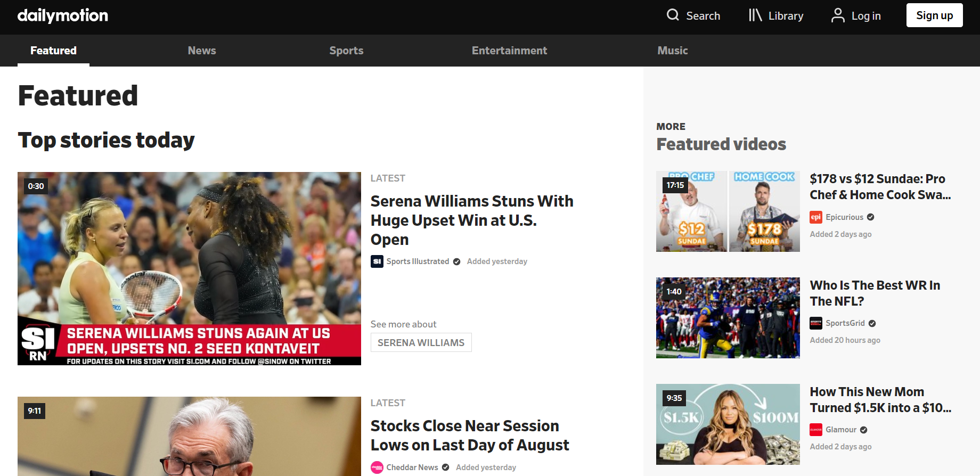This screenshot has height=476, width=980.
Task: Open How This New Mom video title
Action: tap(880, 400)
